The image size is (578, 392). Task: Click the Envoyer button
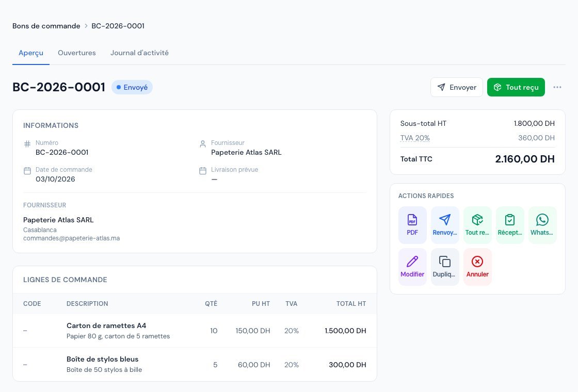[456, 87]
